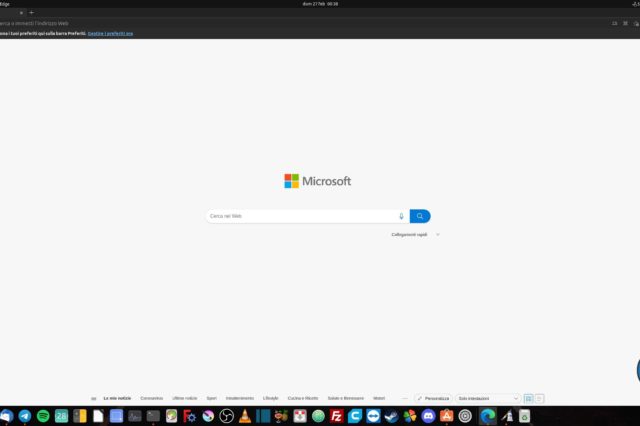
Task: Open the Calendar app showing 28
Action: [61, 416]
